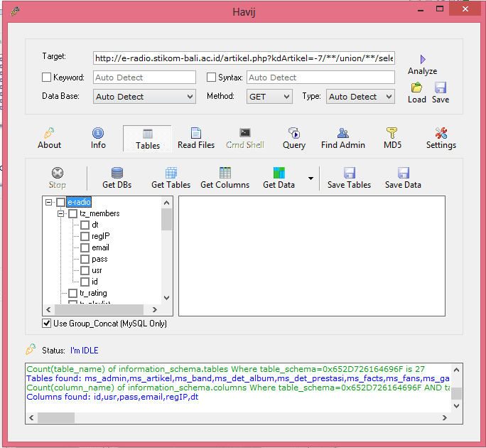Click the Analyze arrow icon
This screenshot has width=486, height=448.
tap(423, 59)
